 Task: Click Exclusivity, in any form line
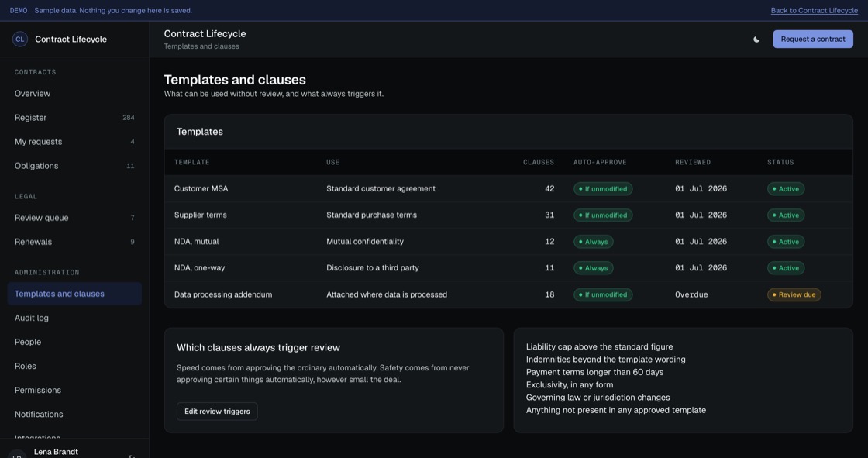[x=570, y=385]
